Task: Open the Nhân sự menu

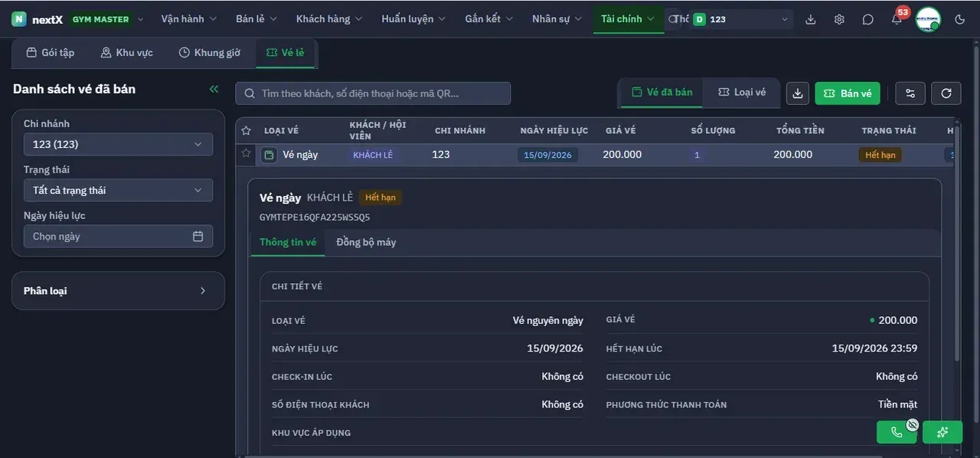Action: 557,19
